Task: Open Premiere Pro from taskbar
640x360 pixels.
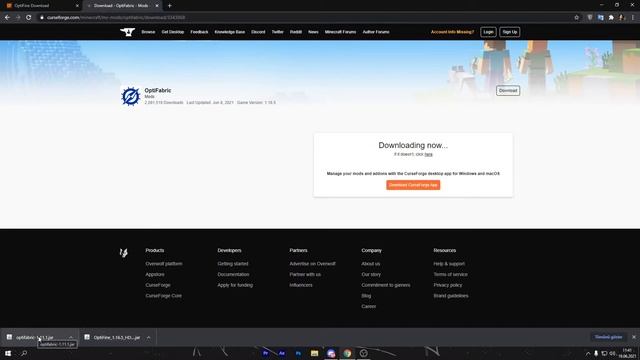Action: [x=266, y=353]
